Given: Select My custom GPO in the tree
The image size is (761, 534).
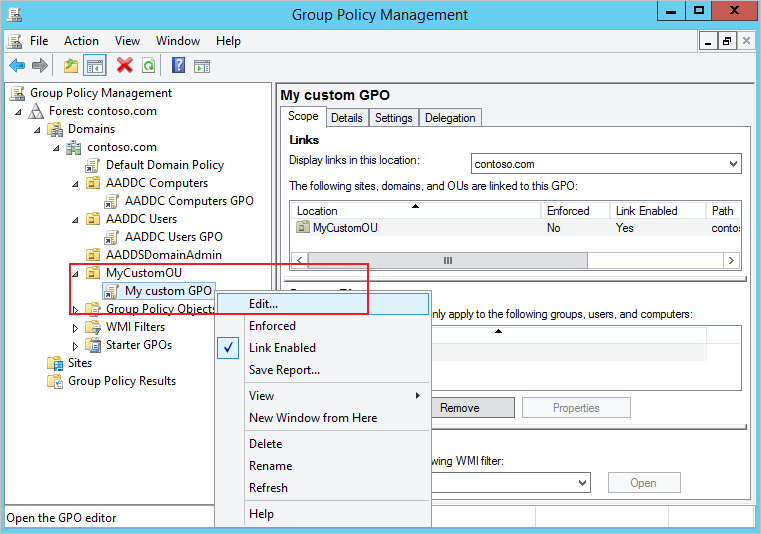Looking at the screenshot, I should (x=168, y=291).
